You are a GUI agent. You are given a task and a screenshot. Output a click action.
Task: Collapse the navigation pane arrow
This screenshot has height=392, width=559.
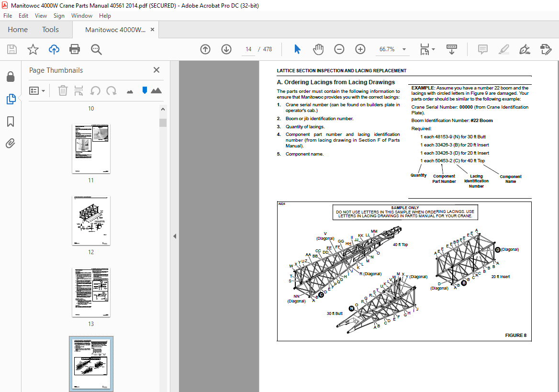point(175,236)
